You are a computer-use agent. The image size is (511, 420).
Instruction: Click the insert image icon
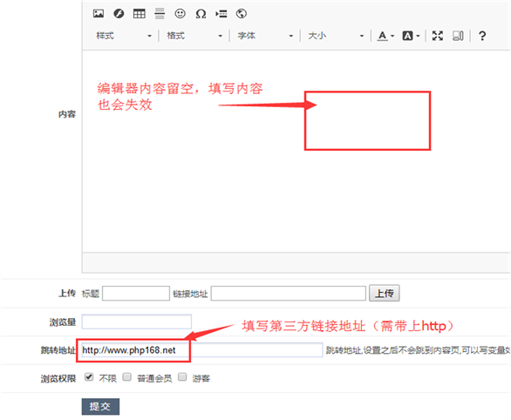[99, 13]
